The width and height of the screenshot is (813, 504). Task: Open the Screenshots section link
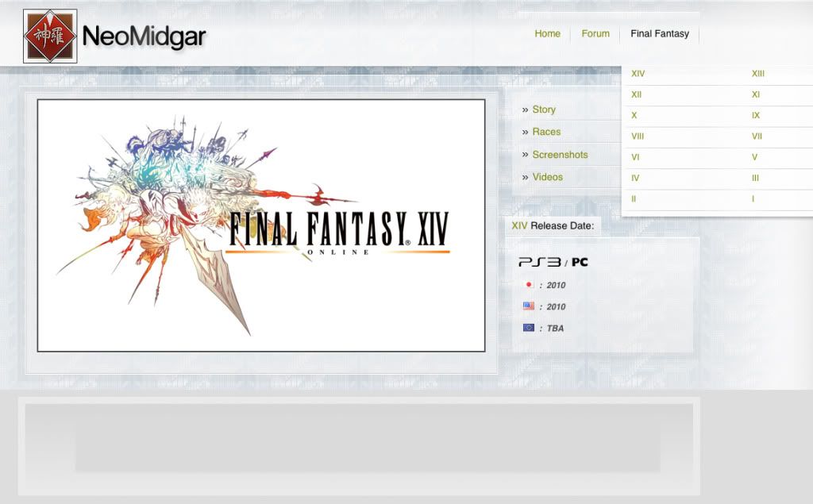pyautogui.click(x=560, y=155)
